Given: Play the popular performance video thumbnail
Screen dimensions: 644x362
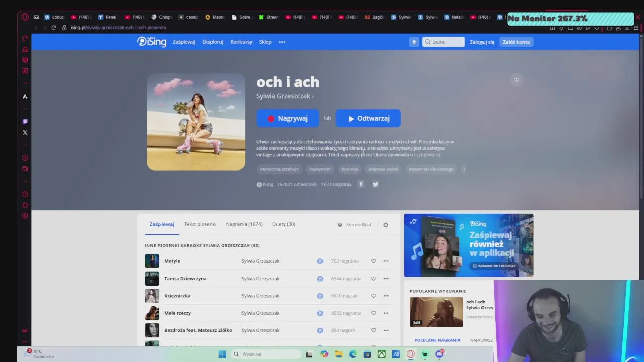Looking at the screenshot, I should (436, 312).
